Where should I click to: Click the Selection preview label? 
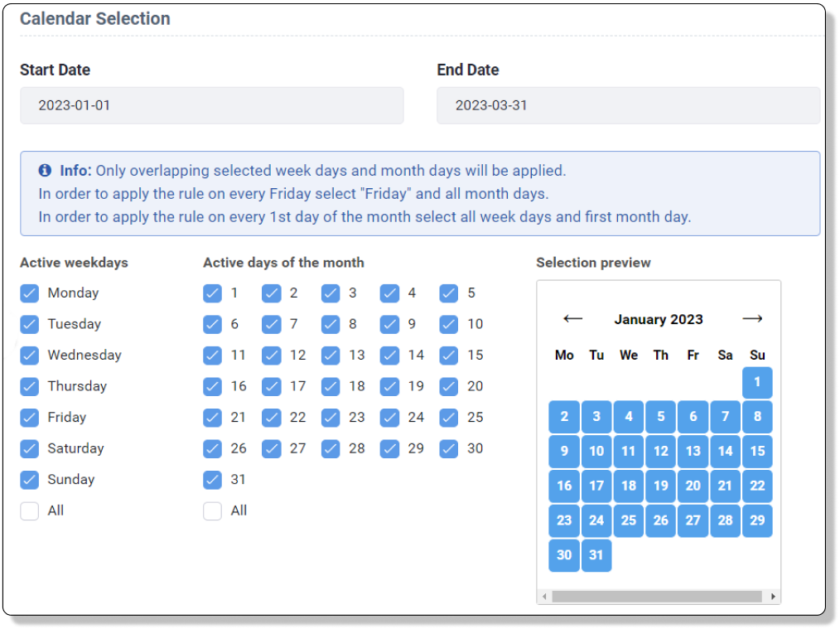[594, 263]
